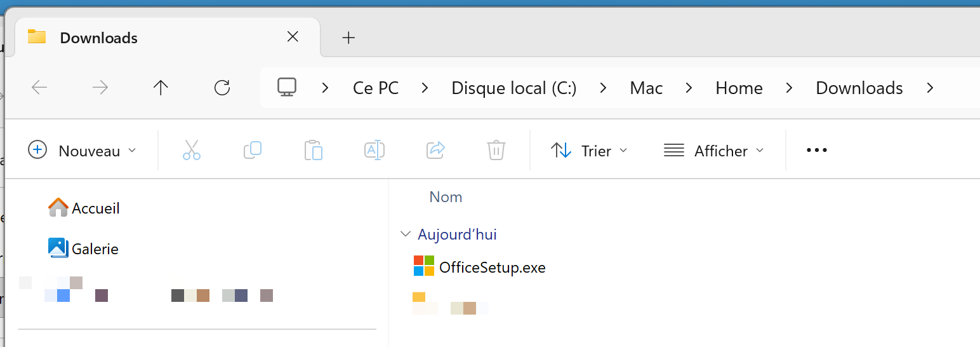Click the Rename icon
This screenshot has height=347, width=980.
pos(374,151)
